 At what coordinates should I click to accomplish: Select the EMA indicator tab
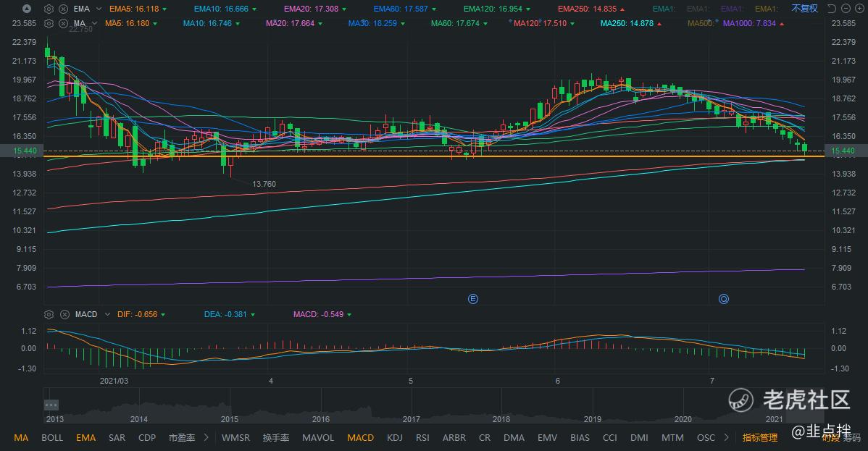(x=85, y=438)
